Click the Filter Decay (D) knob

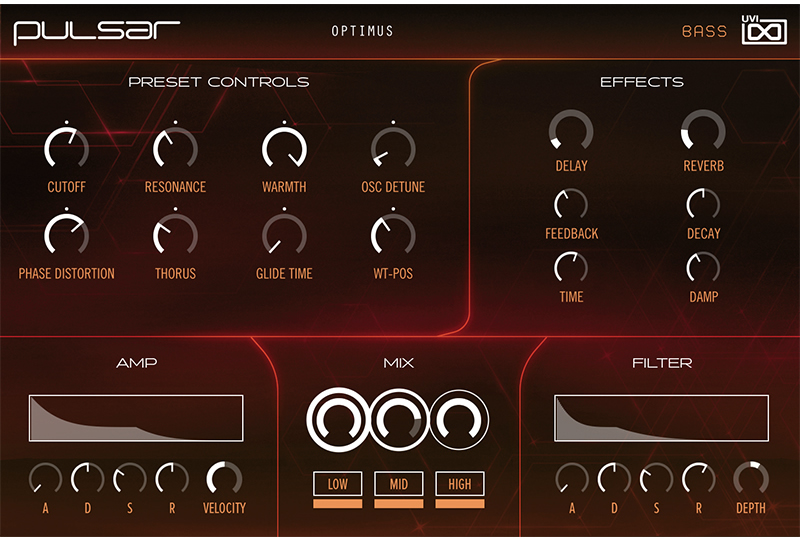(614, 479)
